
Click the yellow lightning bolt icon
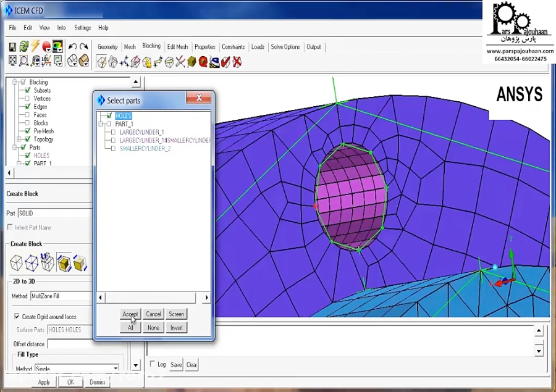(35, 46)
